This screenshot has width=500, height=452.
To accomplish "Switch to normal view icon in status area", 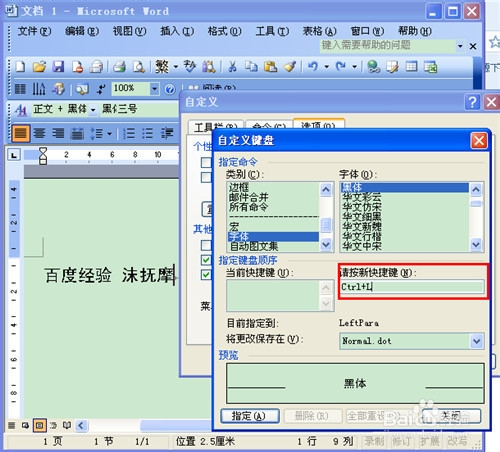I will point(12,425).
